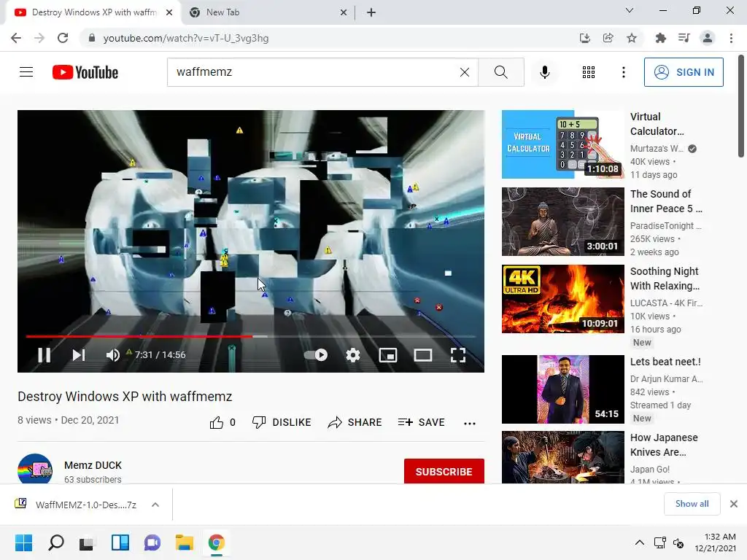Open File Explorer from taskbar
Viewport: 747px width, 560px height.
click(x=185, y=542)
